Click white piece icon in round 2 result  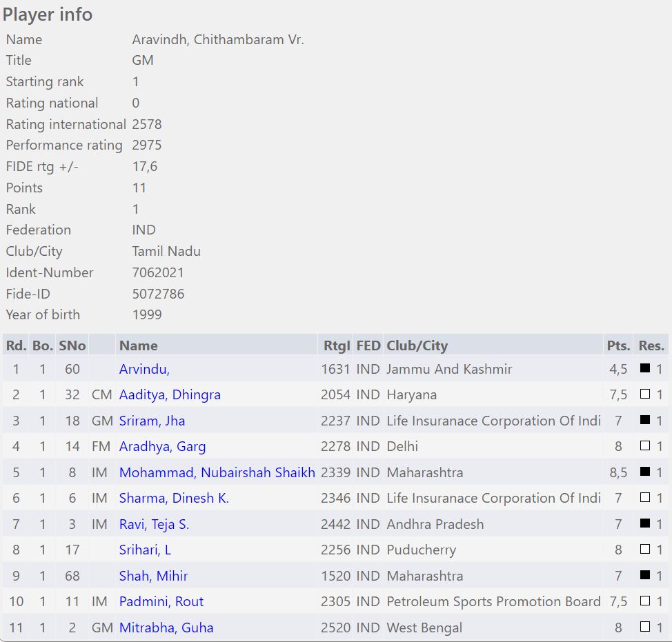coord(645,395)
